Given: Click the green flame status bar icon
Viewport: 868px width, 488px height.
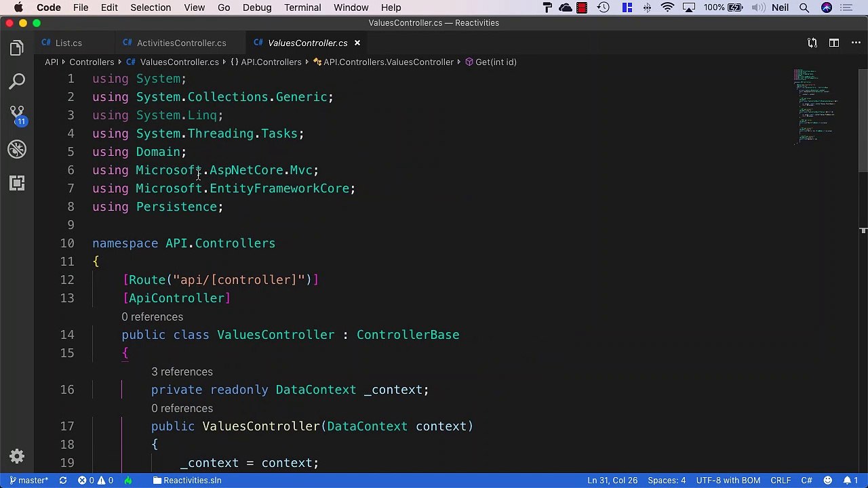Looking at the screenshot, I should tap(128, 480).
